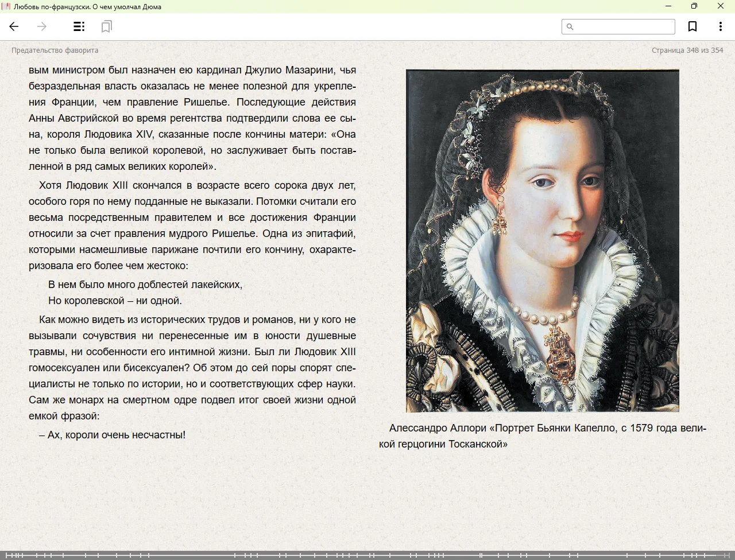The height and width of the screenshot is (560, 735).
Task: Click the portrait of Bianca Cappello
Action: (x=542, y=240)
